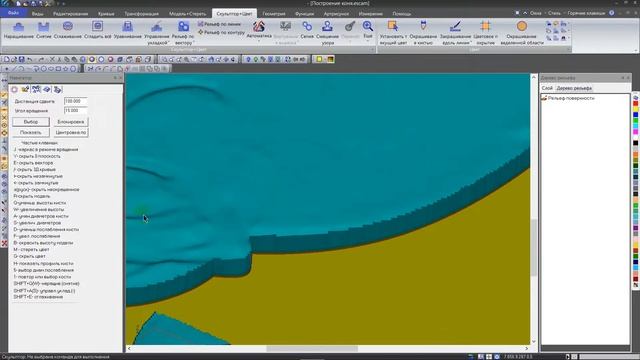Click the Горячие клавиши link
This screenshot has height=360, width=640.
coord(586,13)
